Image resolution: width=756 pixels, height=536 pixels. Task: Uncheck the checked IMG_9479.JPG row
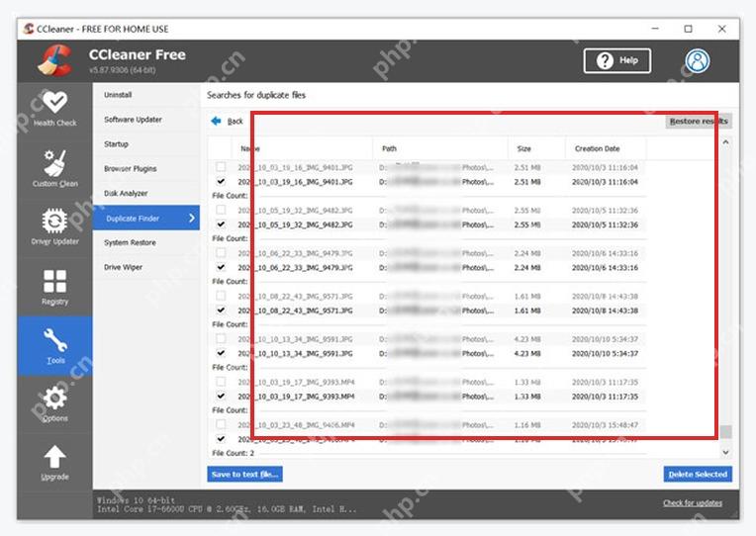(x=221, y=267)
